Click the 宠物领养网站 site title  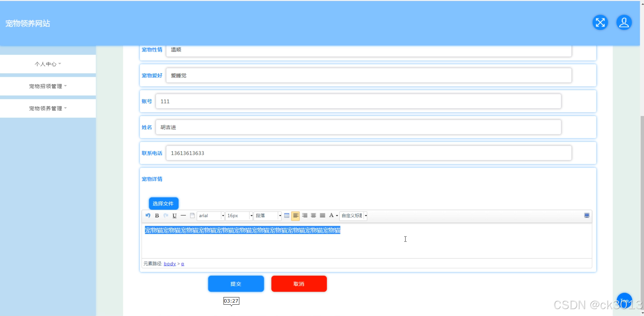coord(28,23)
